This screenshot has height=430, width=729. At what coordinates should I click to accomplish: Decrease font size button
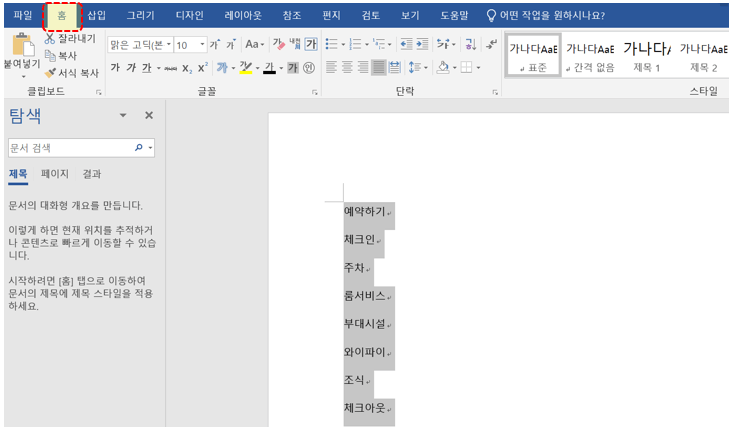coord(231,44)
